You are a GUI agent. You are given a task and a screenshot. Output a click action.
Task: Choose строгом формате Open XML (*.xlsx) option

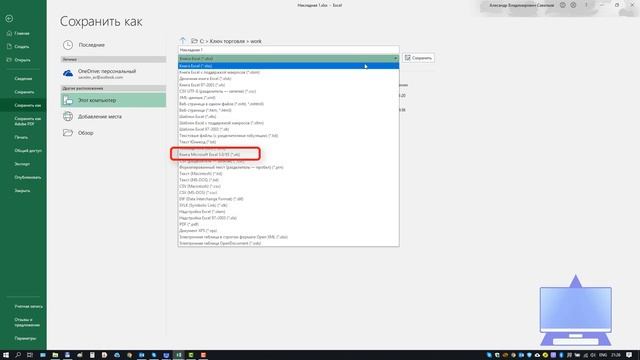pos(289,237)
